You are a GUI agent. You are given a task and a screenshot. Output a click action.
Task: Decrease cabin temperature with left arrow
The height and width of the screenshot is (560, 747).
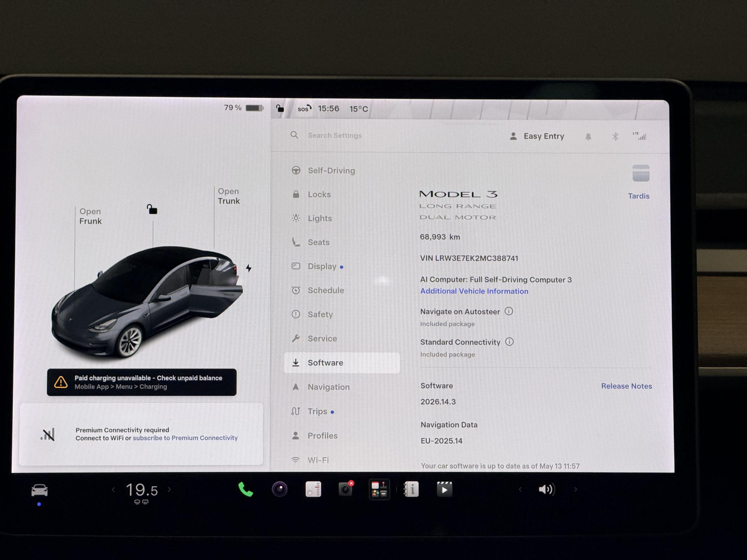tap(113, 490)
